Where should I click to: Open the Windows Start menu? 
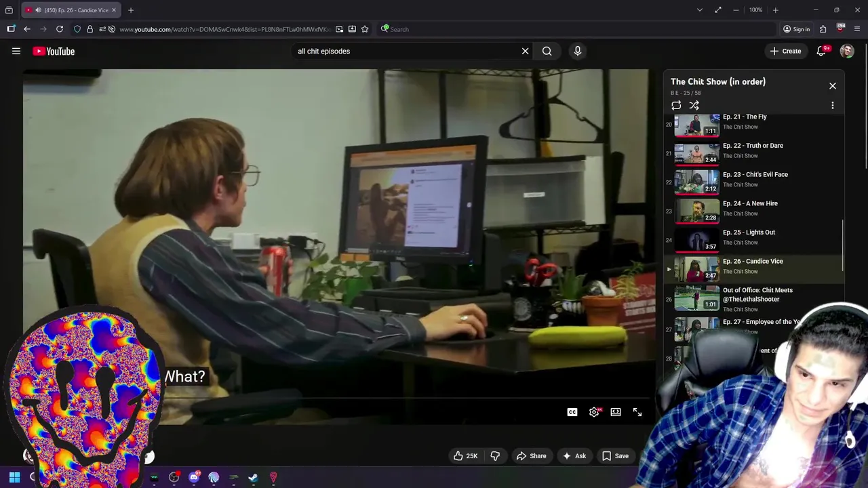[14, 478]
